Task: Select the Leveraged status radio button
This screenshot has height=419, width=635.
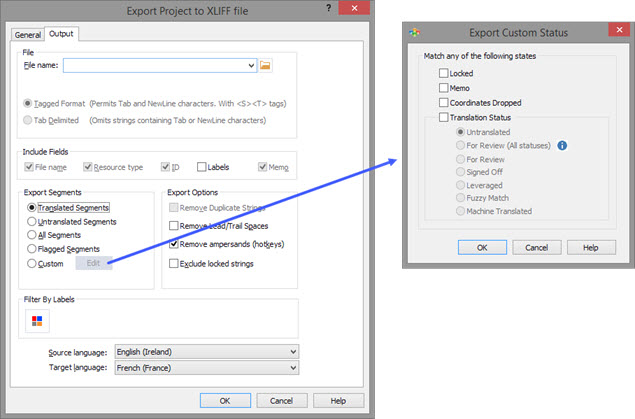Action: coord(460,185)
